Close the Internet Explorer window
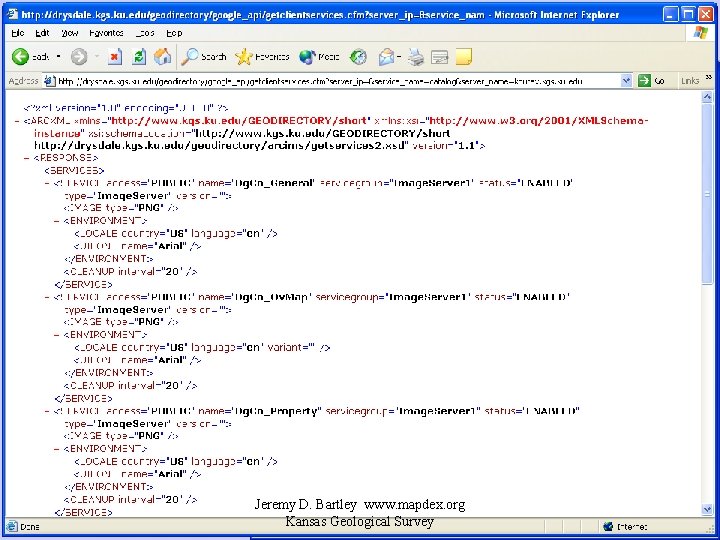The image size is (720, 540). tap(706, 15)
